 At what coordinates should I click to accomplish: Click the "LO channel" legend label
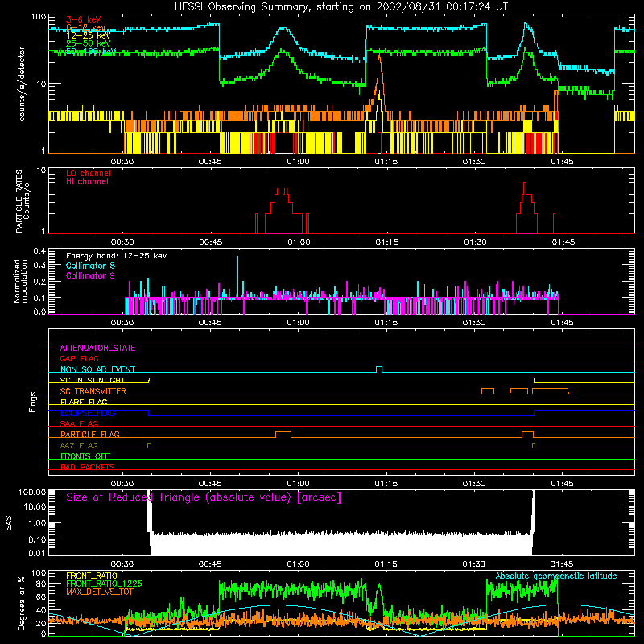[89, 173]
